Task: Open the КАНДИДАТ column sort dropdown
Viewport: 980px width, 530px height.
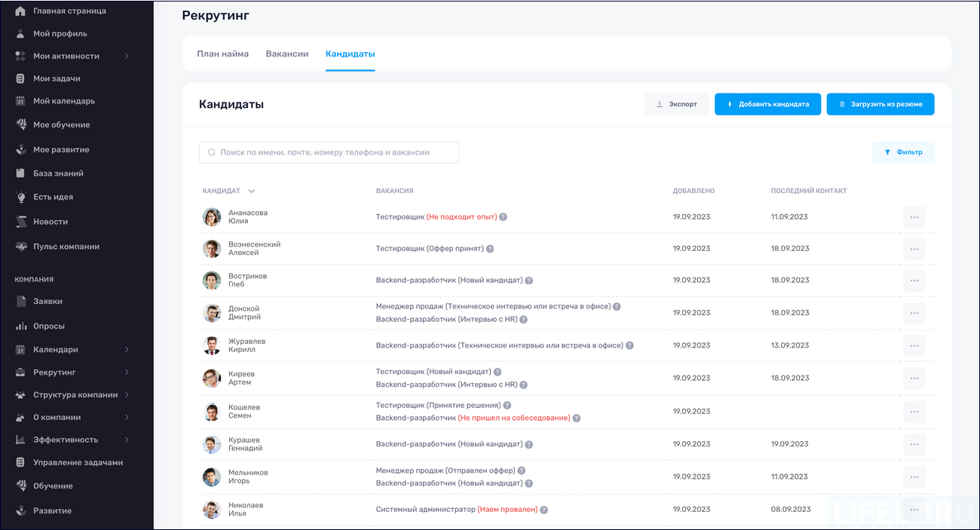Action: click(250, 191)
